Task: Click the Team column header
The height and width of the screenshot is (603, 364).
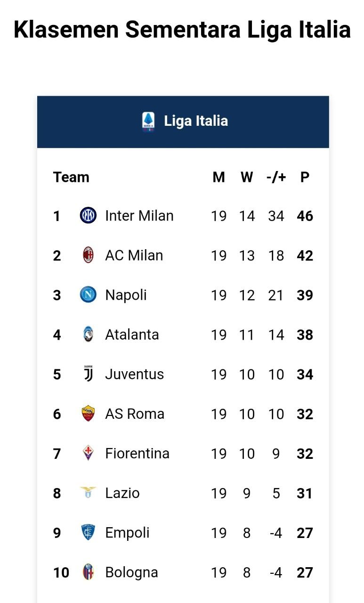Action: 71,177
